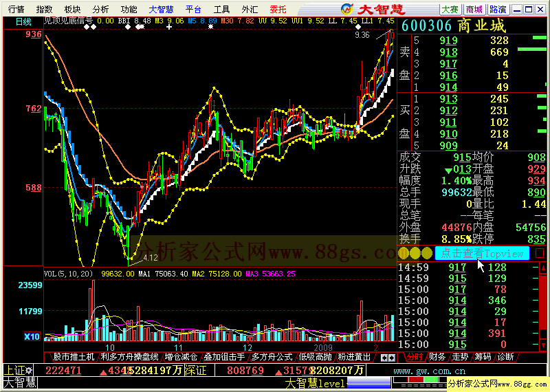The width and height of the screenshot is (550, 392).
Task: Switch to 利多方舟操盘线 indicator tab
Action: click(129, 357)
